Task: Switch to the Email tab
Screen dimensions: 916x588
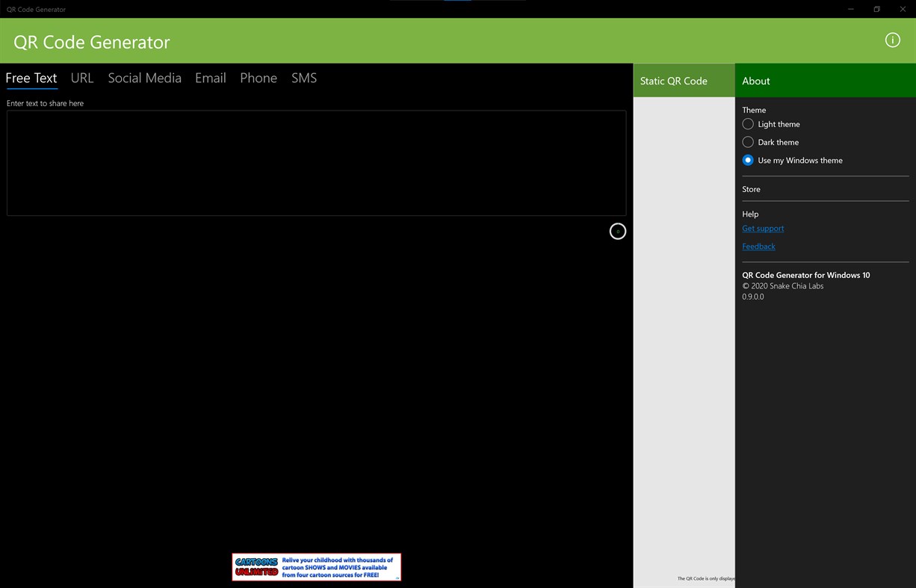Action: pyautogui.click(x=210, y=78)
